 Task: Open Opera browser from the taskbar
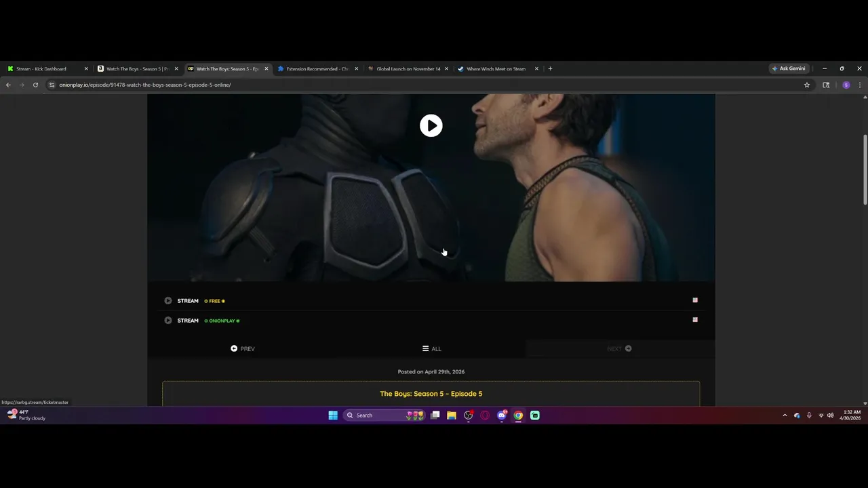pyautogui.click(x=485, y=415)
